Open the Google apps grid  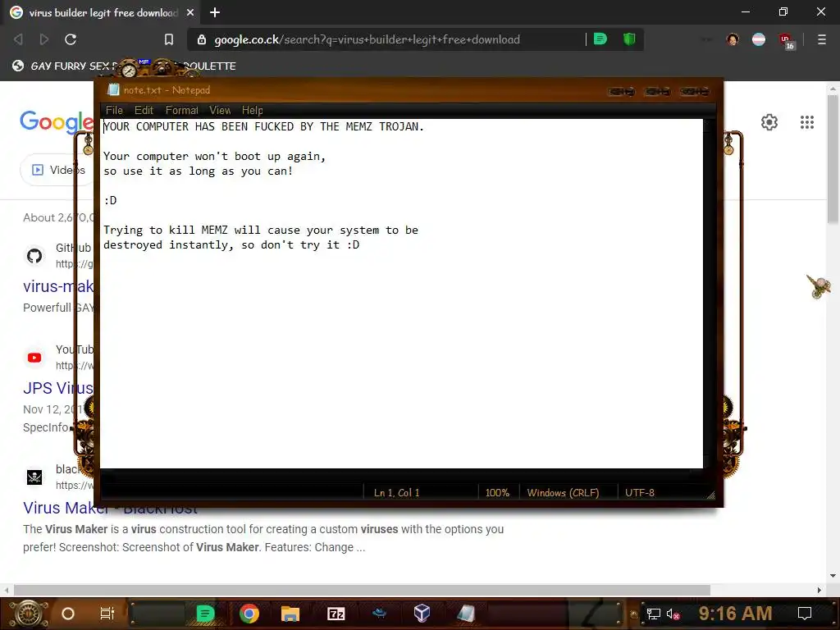pyautogui.click(x=807, y=122)
